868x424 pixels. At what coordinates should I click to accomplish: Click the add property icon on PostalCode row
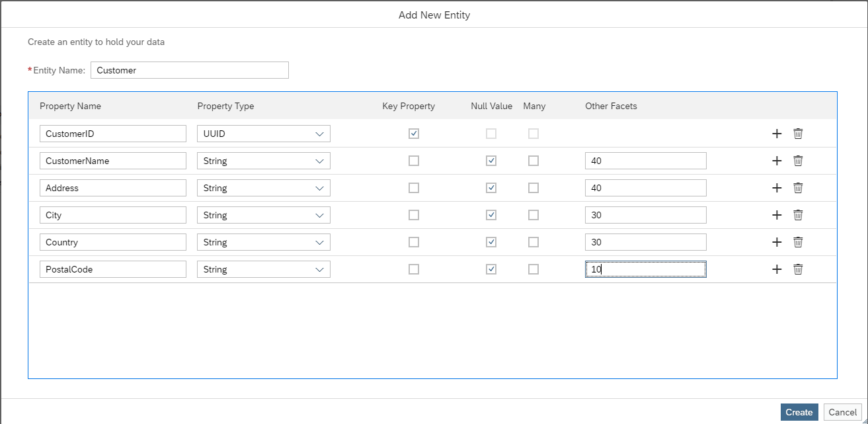click(x=777, y=269)
